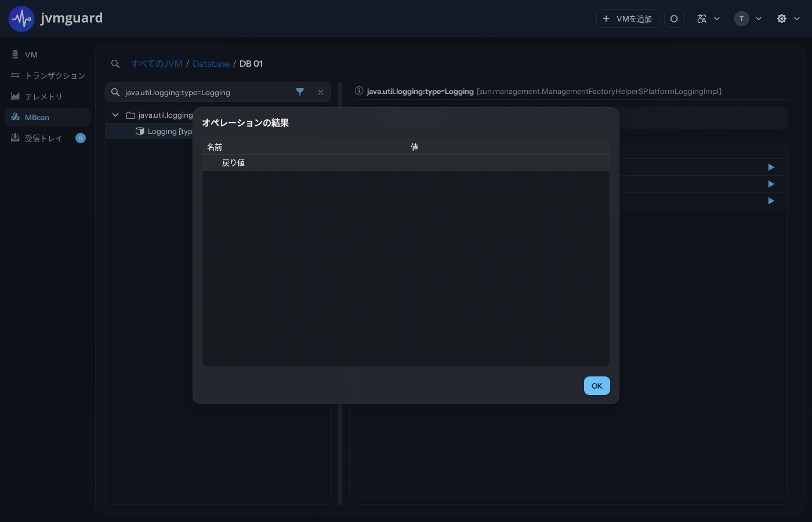Click the breadcrumb search magnifier icon
This screenshot has width=812, height=522.
(115, 64)
